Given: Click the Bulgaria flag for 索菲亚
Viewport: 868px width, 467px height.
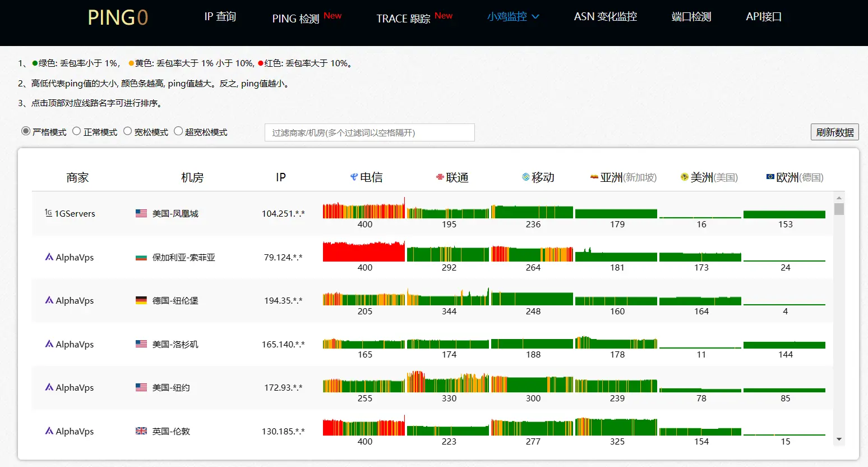Looking at the screenshot, I should click(141, 257).
